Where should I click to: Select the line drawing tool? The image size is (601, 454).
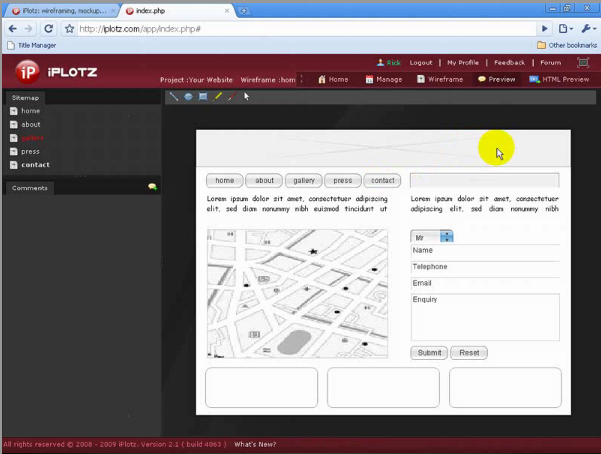tap(173, 97)
